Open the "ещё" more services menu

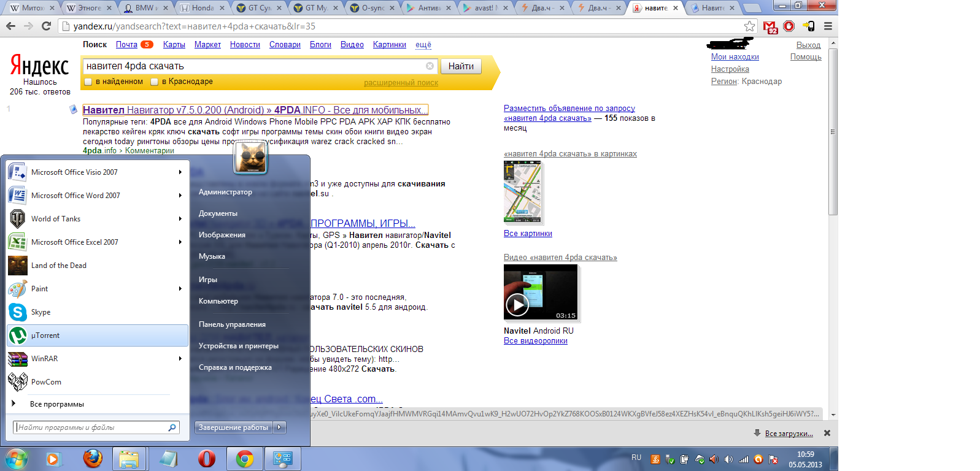tap(423, 45)
